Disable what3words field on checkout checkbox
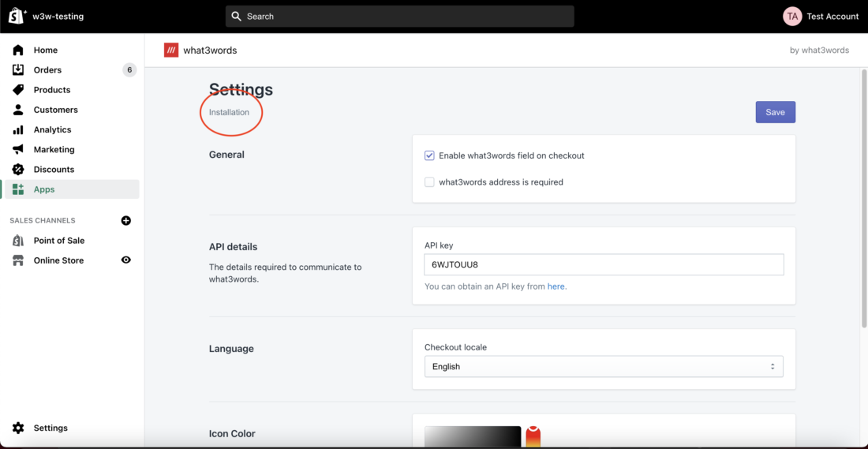Screen dimensions: 868x449 point(429,155)
